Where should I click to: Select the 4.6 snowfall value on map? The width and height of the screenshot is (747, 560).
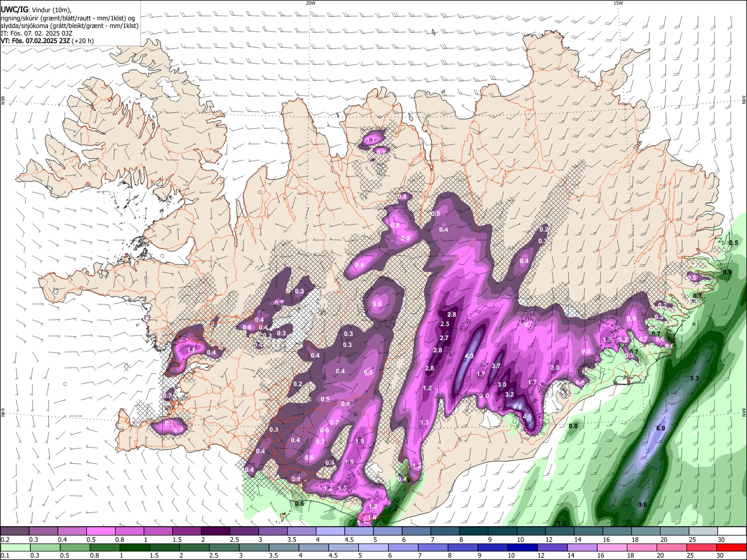[517, 407]
